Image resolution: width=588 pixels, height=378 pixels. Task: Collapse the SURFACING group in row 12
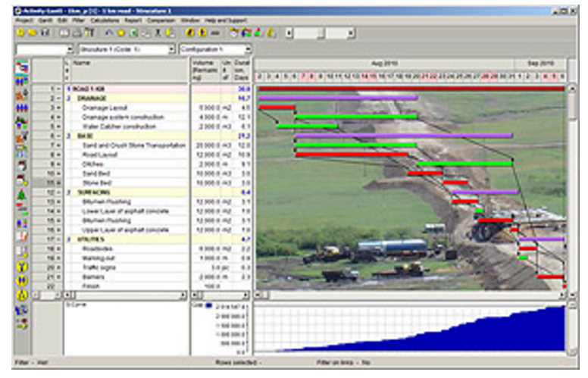tap(59, 192)
